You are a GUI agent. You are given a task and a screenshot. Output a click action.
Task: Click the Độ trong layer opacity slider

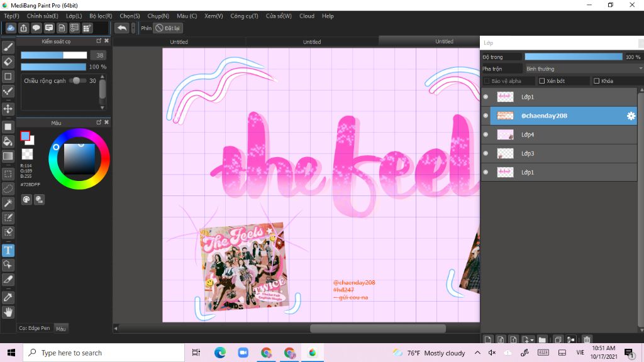point(574,57)
